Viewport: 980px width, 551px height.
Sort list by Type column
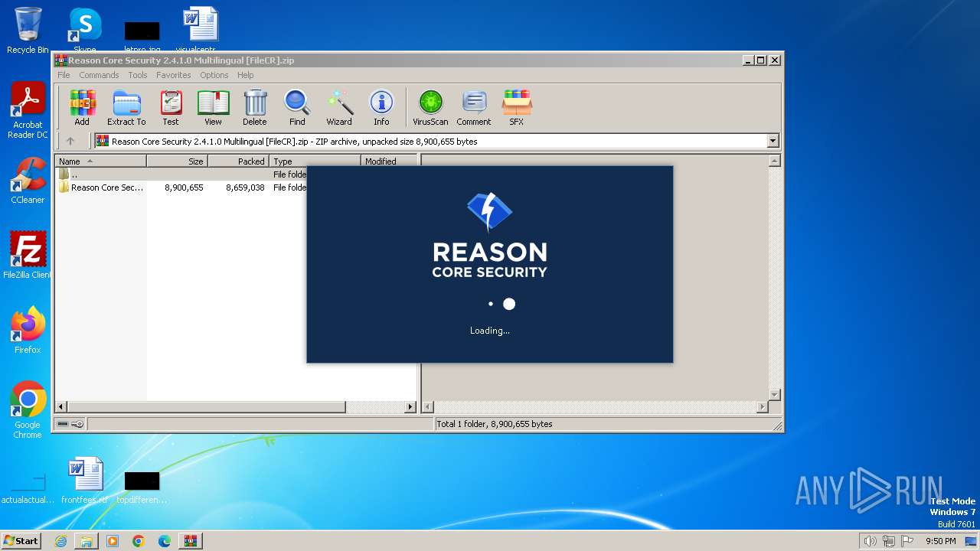coord(315,161)
